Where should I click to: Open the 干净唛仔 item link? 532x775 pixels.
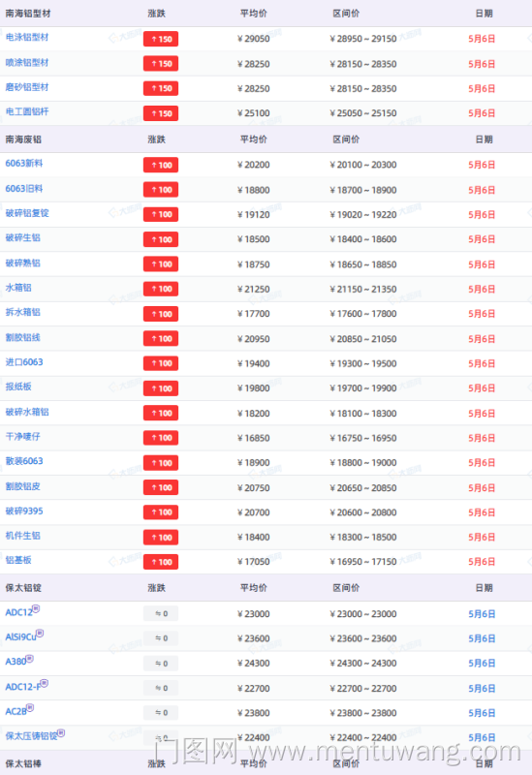pyautogui.click(x=22, y=437)
